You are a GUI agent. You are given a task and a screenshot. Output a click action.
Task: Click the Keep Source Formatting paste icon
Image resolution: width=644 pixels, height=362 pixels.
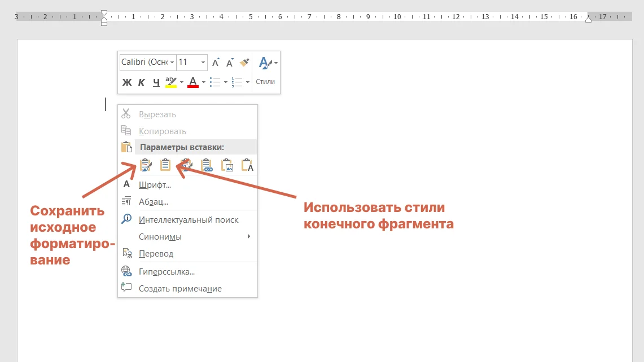click(x=145, y=165)
